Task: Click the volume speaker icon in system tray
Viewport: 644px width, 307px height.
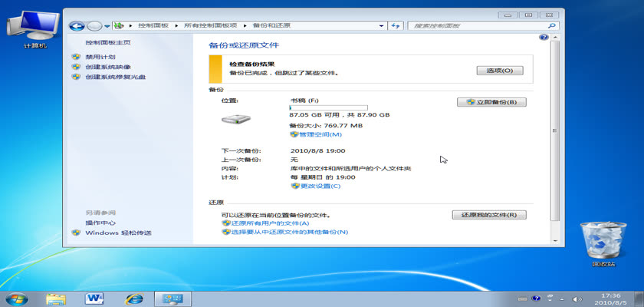Action: click(577, 298)
